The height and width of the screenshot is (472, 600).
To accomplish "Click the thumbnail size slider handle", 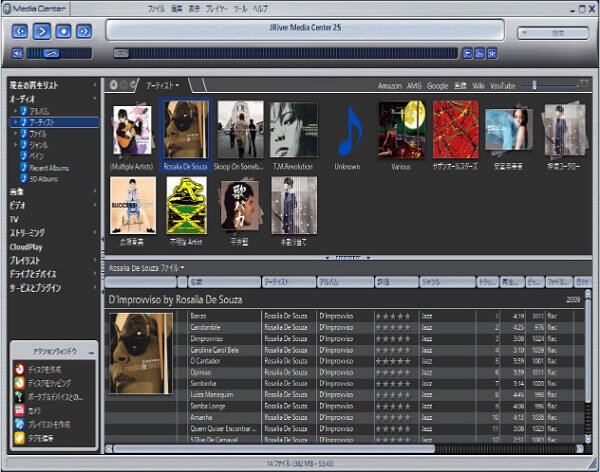I will (534, 85).
